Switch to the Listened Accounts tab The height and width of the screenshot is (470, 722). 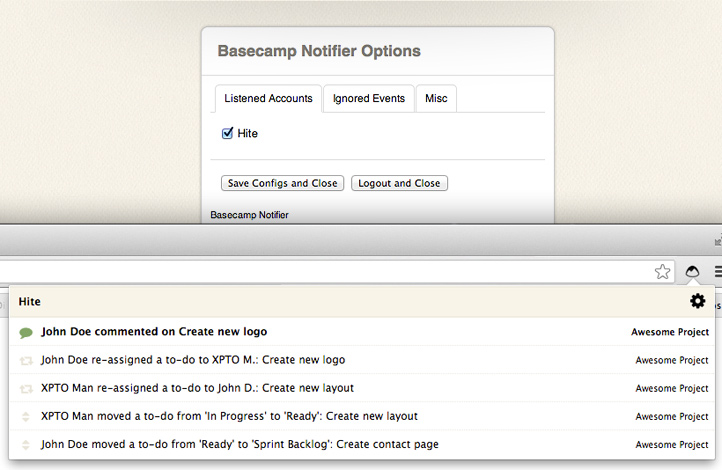(268, 99)
